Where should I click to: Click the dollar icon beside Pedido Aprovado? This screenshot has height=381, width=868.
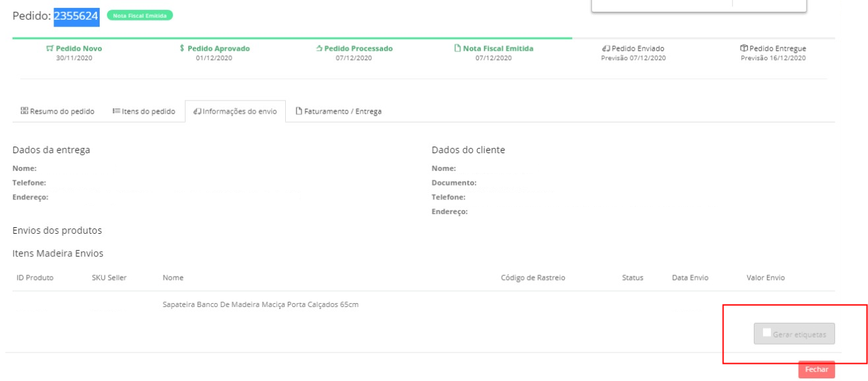coord(182,48)
